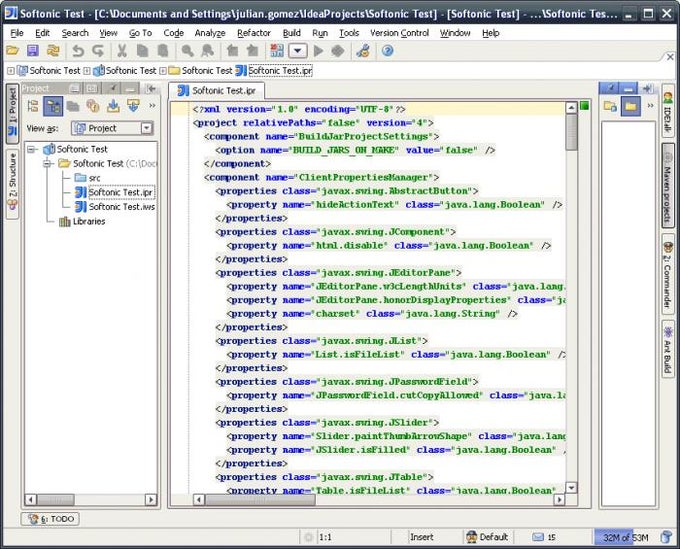Image resolution: width=680 pixels, height=549 pixels.
Task: Click the Copy icon in toolbar
Action: 142,51
